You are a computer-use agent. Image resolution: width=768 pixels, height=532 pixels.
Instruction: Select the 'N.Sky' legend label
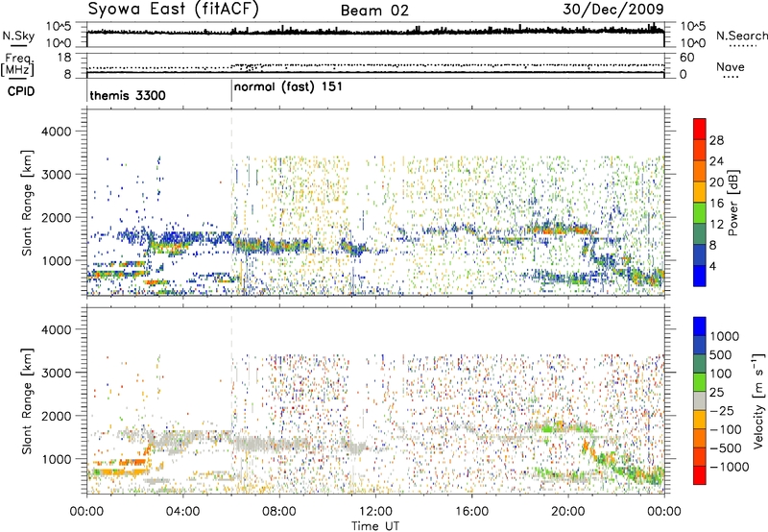(18, 36)
